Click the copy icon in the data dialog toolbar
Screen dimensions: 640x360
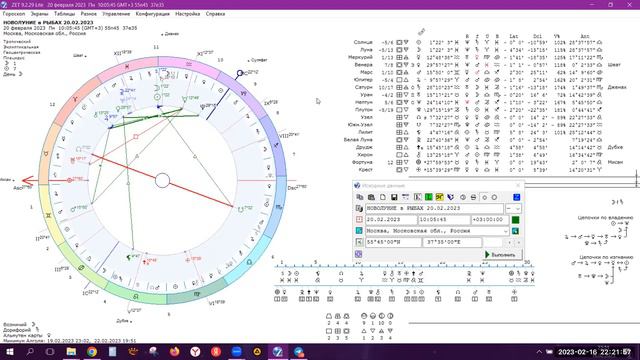(x=360, y=197)
